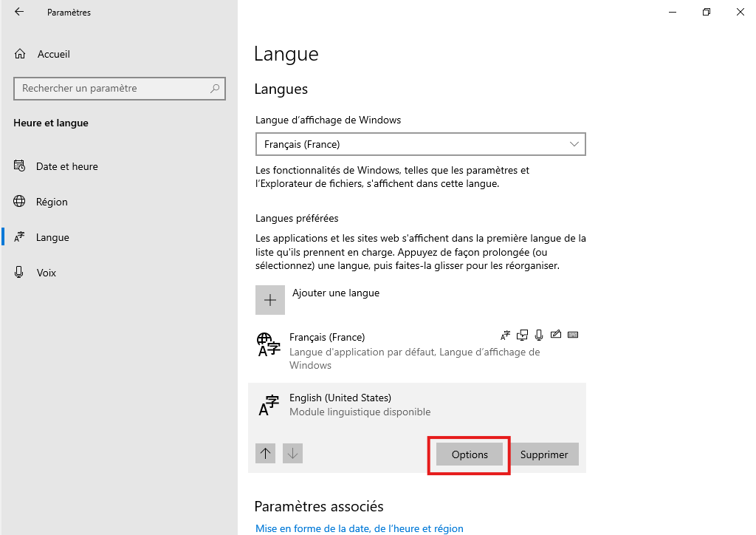The image size is (756, 535).
Task: Click the handwriting icon for Français
Action: 556,335
